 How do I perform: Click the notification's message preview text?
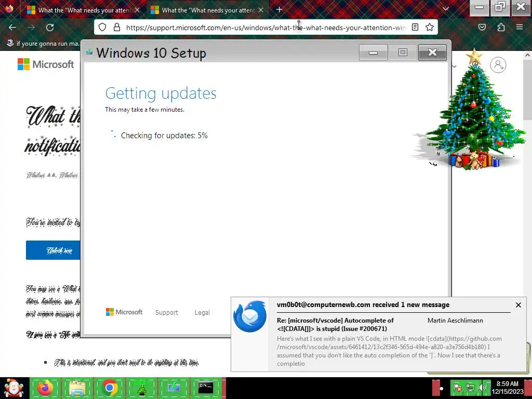389,351
